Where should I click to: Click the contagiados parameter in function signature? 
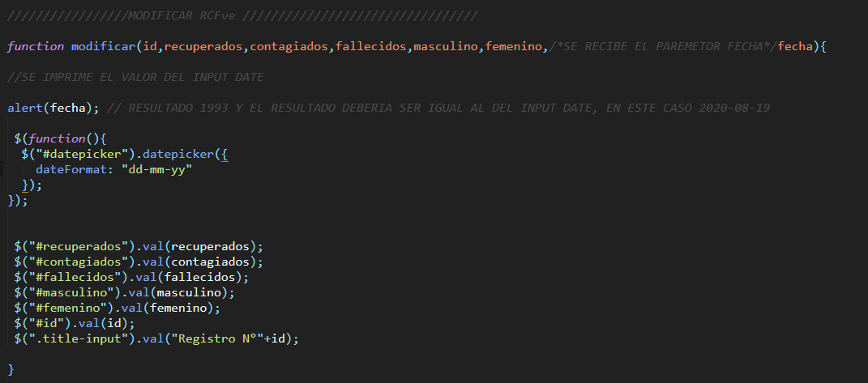289,46
